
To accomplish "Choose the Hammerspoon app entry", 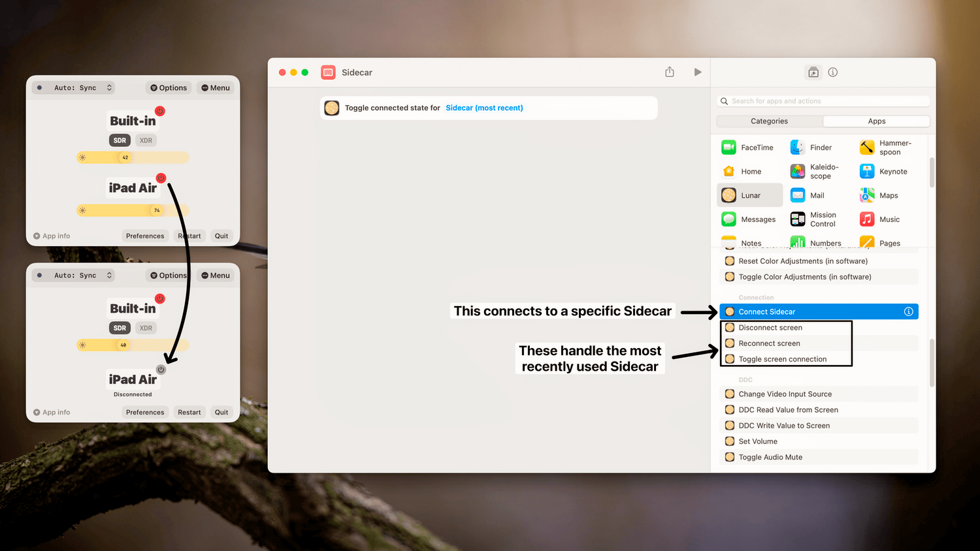I will click(886, 148).
